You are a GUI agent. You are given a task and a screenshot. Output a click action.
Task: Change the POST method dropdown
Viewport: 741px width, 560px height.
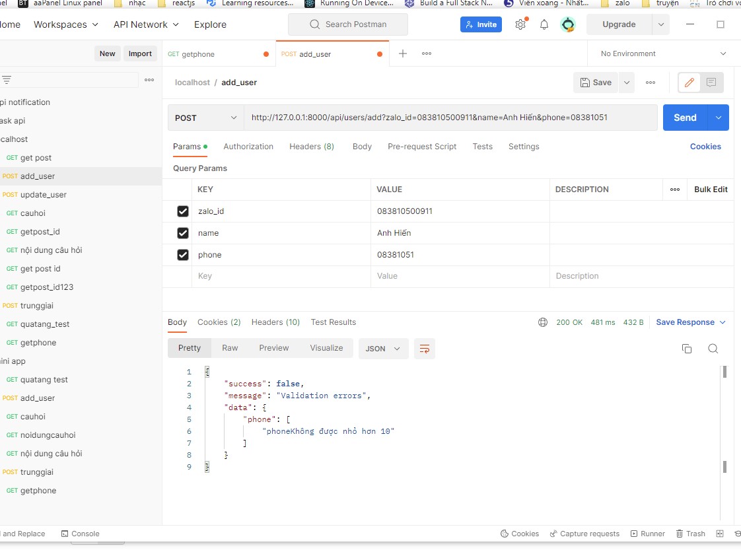pos(205,118)
